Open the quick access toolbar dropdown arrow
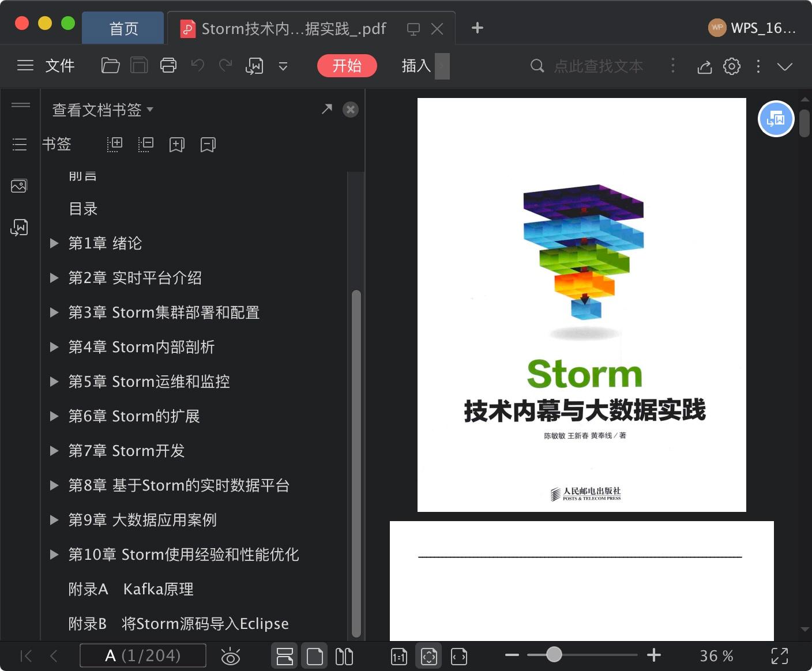812x671 pixels. click(283, 66)
